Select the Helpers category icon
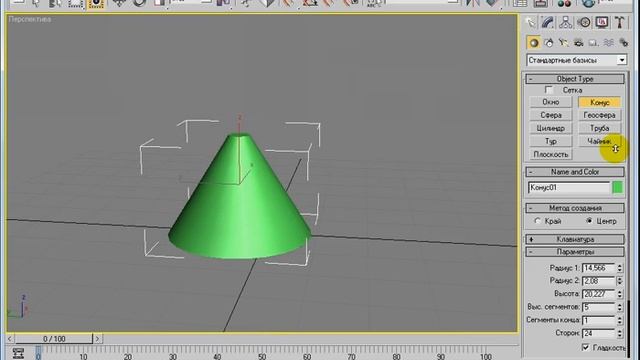Viewport: 640px width, 360px height. [593, 43]
